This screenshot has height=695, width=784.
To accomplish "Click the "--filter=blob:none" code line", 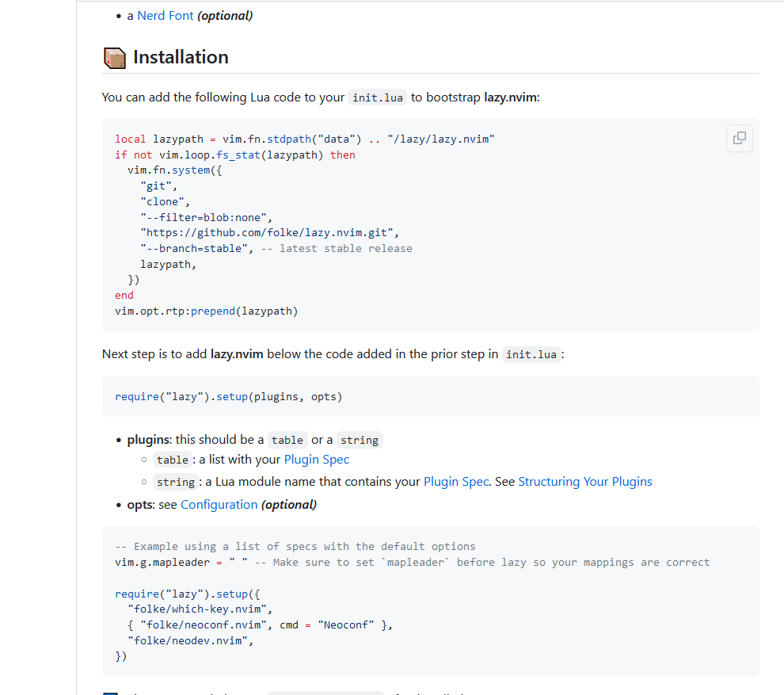I will [x=207, y=218].
